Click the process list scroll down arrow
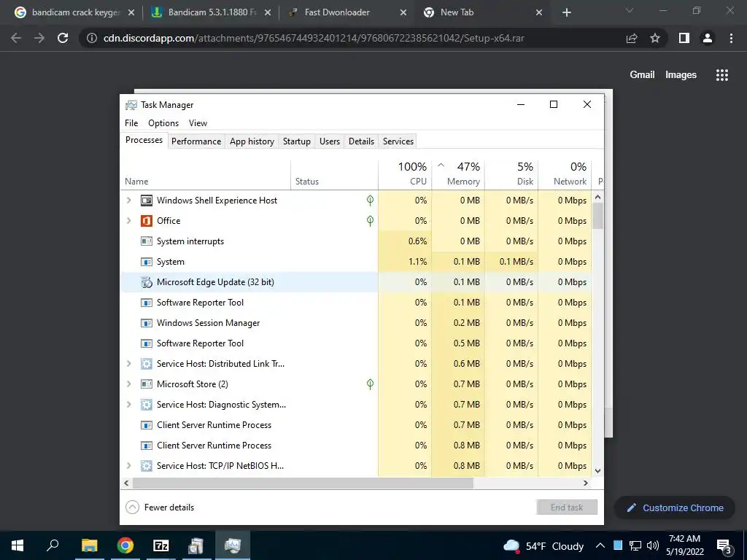This screenshot has width=747, height=560. (598, 471)
